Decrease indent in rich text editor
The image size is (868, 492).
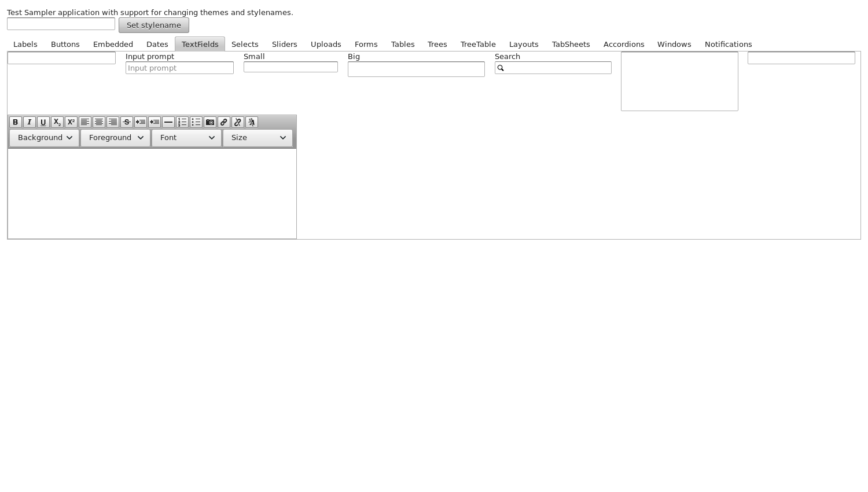pos(155,122)
